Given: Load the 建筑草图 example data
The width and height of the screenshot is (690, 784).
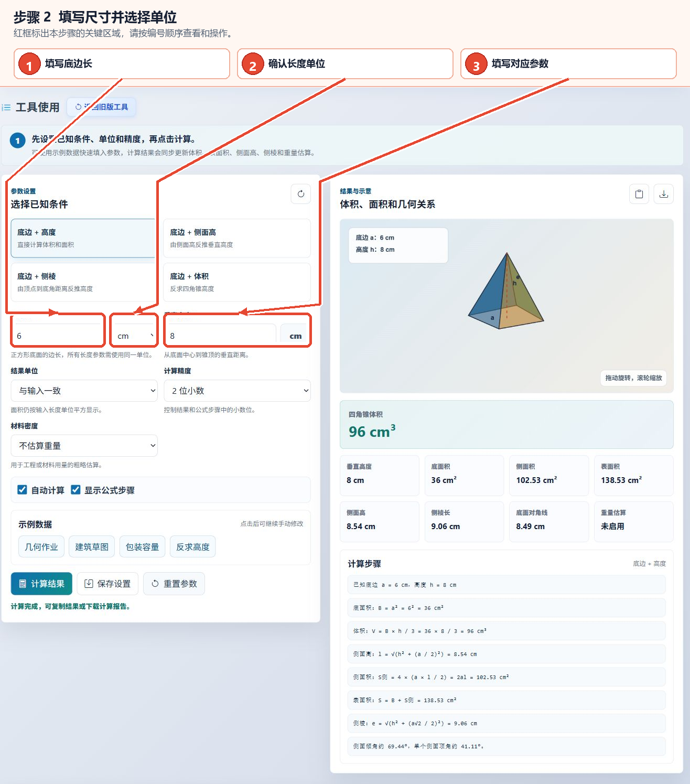Looking at the screenshot, I should (x=92, y=547).
